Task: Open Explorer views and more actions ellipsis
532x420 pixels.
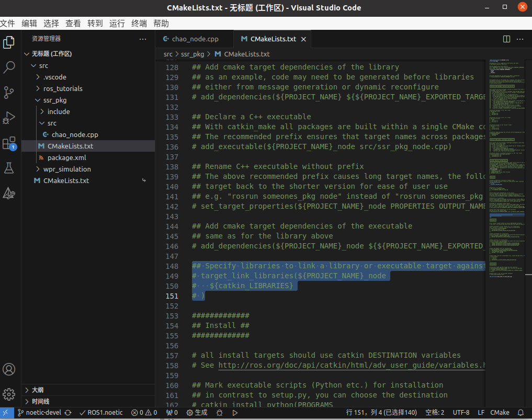Action: [x=143, y=39]
